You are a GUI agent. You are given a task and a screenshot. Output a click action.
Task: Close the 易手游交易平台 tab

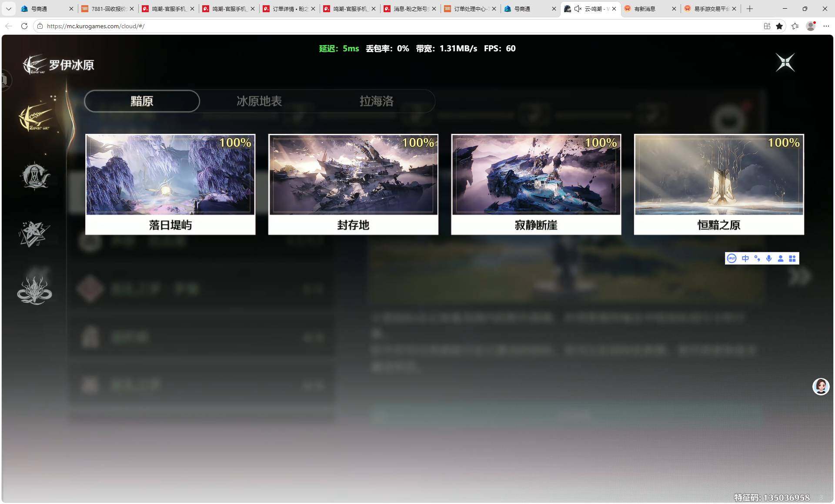734,9
